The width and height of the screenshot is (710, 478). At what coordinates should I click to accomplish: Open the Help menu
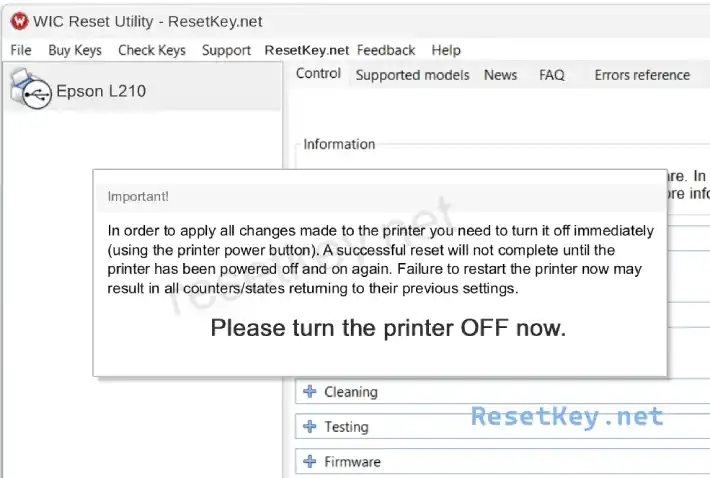pos(446,50)
